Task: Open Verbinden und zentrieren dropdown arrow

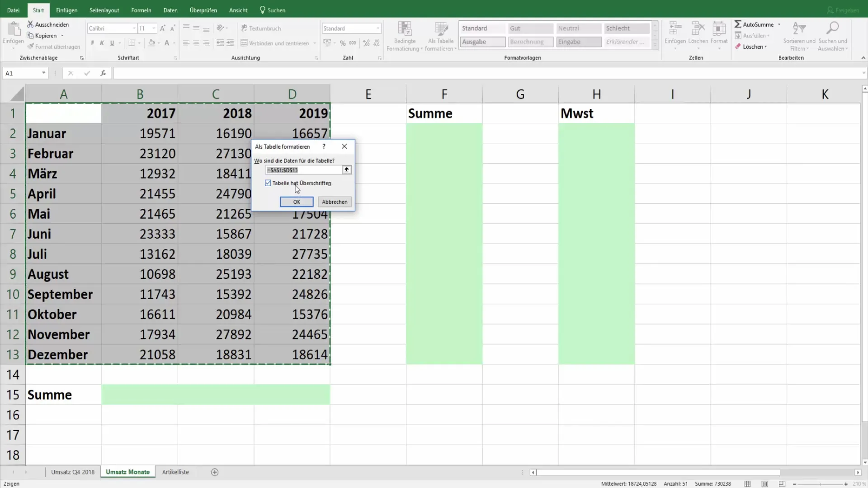Action: point(315,43)
